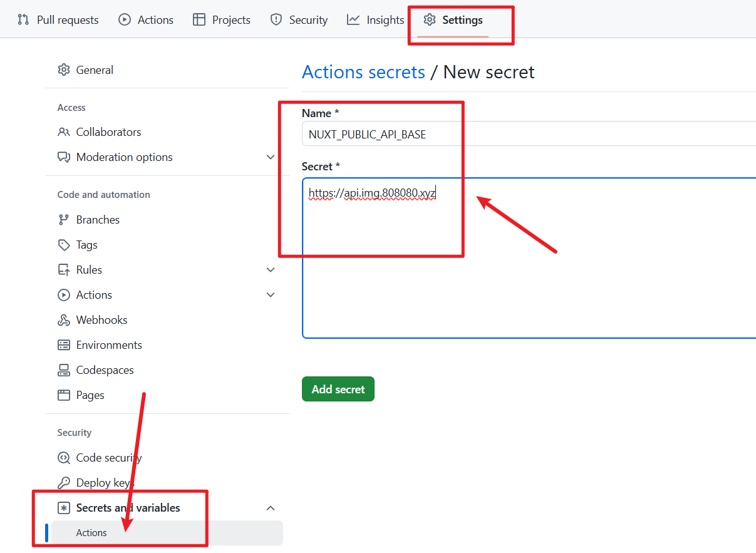Collapse the Secrets and variables section

point(271,508)
